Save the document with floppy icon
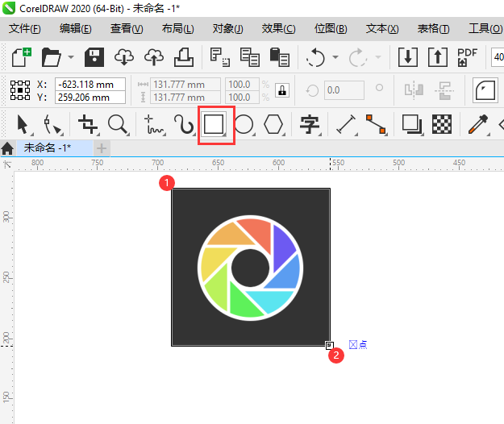This screenshot has height=424, width=504. point(94,57)
